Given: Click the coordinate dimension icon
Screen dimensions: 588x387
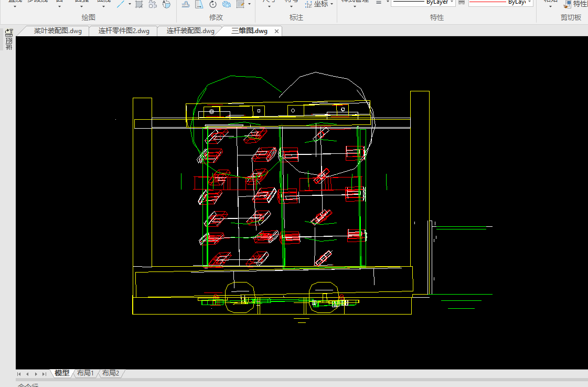Looking at the screenshot, I should (x=308, y=4).
